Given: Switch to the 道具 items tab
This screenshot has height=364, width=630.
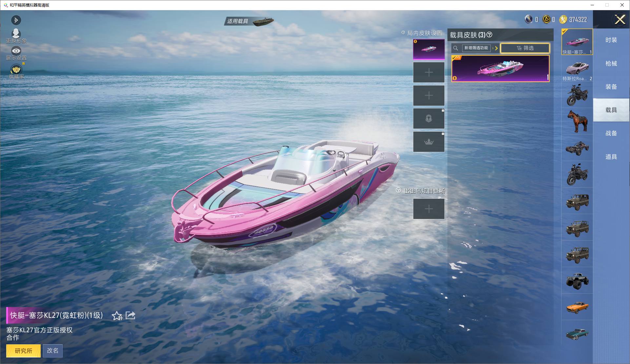Looking at the screenshot, I should pyautogui.click(x=611, y=157).
